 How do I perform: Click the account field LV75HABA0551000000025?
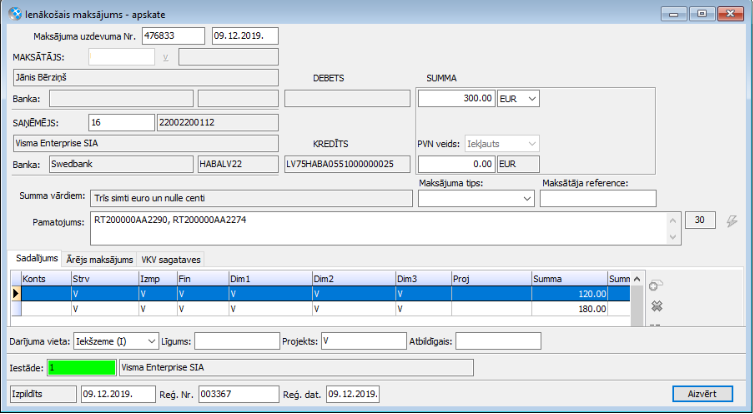click(x=347, y=164)
